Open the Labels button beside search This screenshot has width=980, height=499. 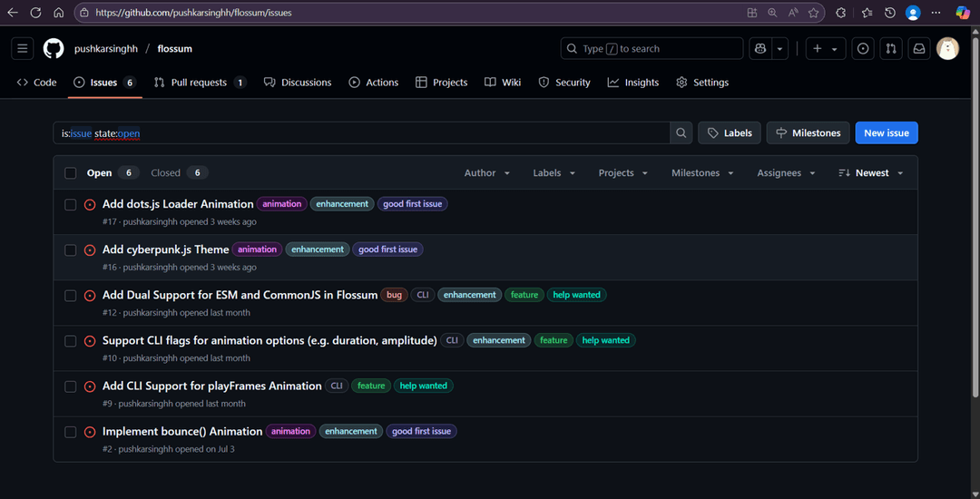coord(730,133)
